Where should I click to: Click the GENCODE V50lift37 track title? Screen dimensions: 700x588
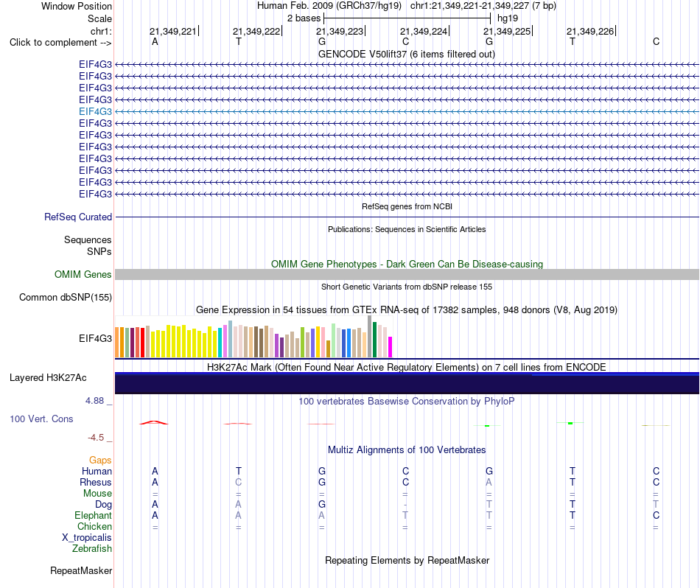click(x=406, y=54)
